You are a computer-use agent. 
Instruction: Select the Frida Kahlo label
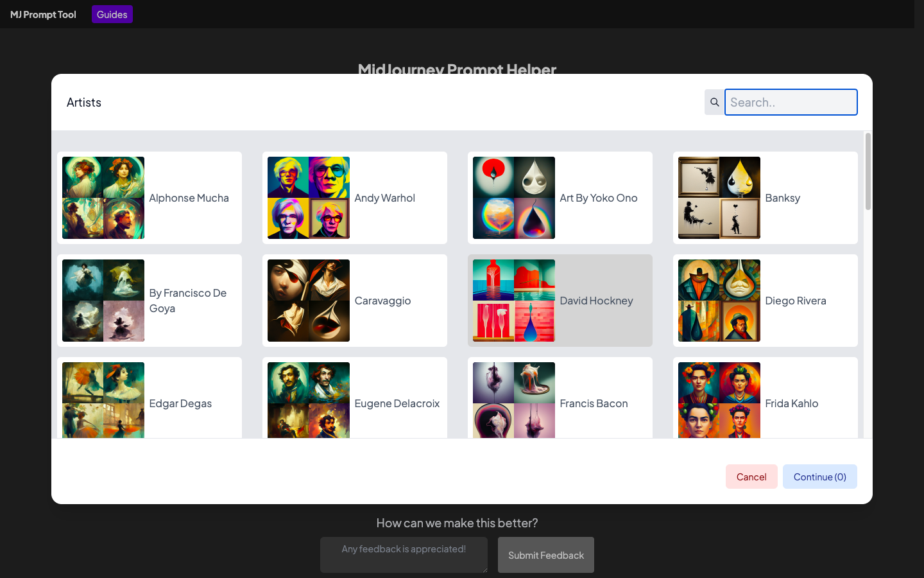[791, 403]
